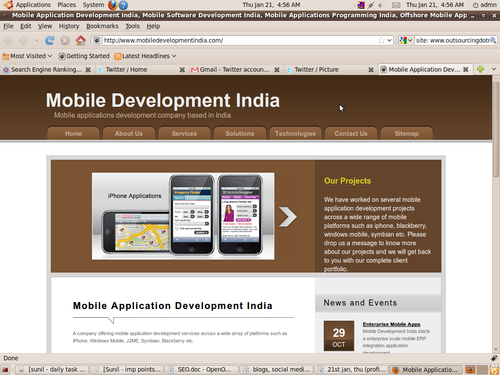Expand the Latest Headlines feed dropdown
Viewport: 500px width, 375px height.
pos(145,56)
